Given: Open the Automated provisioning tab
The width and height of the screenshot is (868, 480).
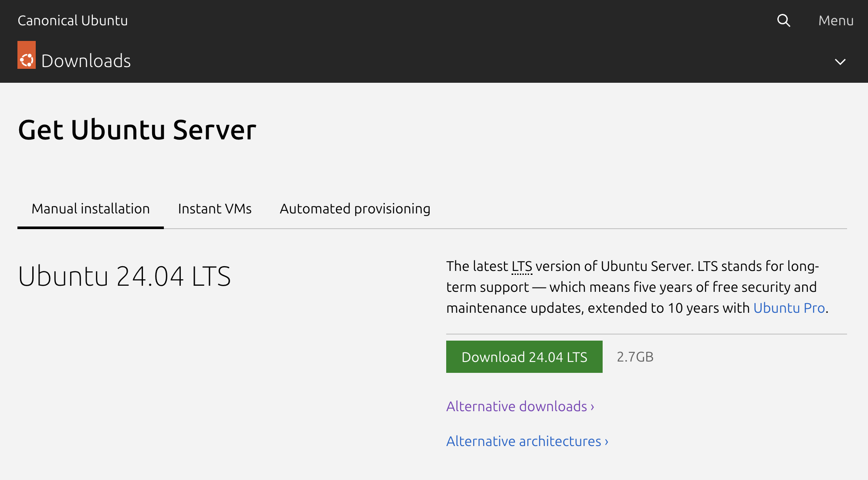Looking at the screenshot, I should point(355,209).
